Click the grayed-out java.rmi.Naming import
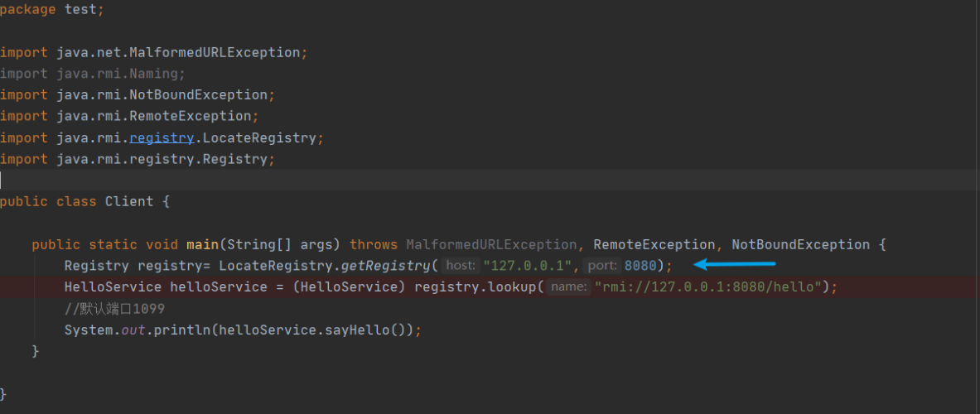The width and height of the screenshot is (980, 414). tap(93, 74)
